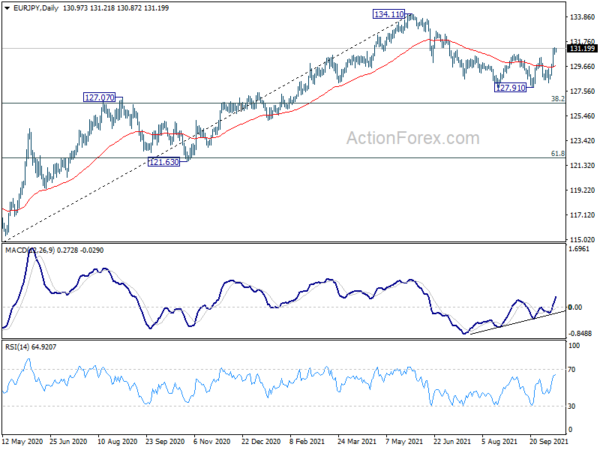Screen dimensions: 600x450
Task: Select the 127.910 low price label
Action: click(510, 88)
